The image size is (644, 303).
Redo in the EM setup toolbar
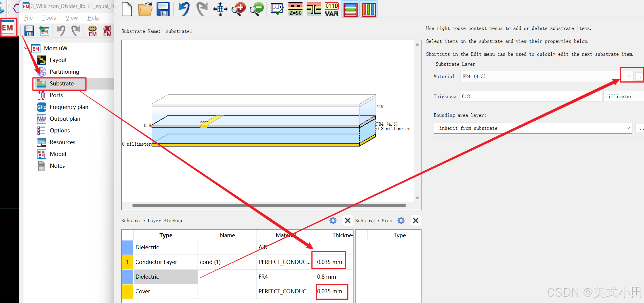point(76,31)
